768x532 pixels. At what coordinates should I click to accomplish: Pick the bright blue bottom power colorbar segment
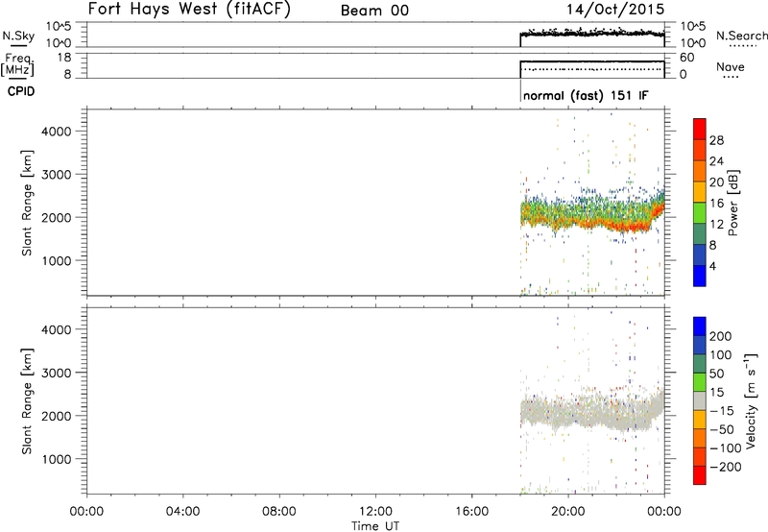(700, 276)
